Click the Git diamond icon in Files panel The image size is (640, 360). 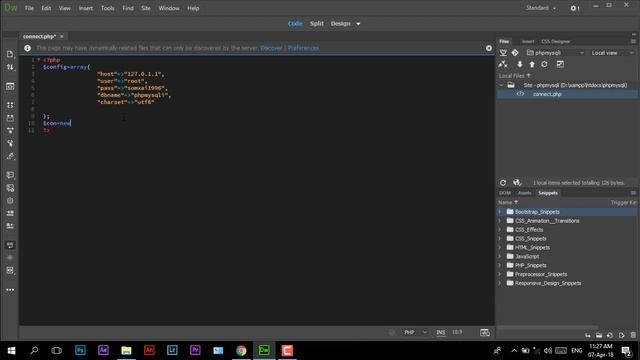(515, 53)
